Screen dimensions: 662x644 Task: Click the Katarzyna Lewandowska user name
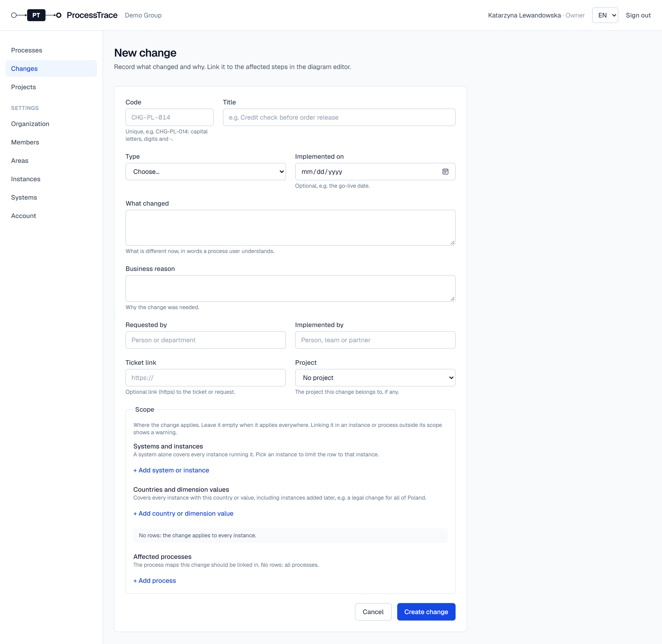pos(524,15)
